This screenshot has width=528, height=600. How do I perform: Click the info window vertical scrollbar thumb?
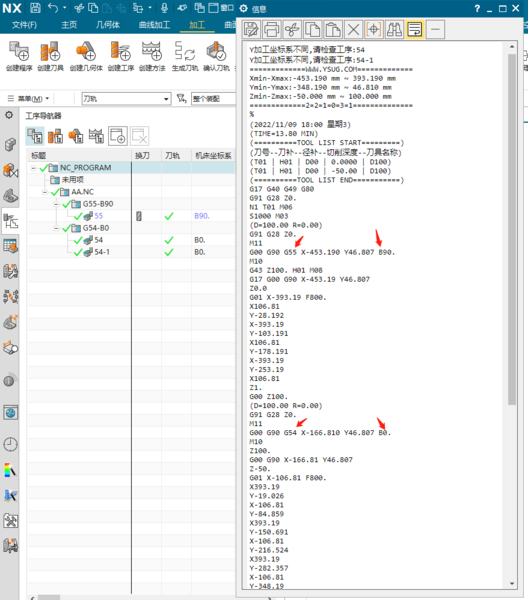512,229
